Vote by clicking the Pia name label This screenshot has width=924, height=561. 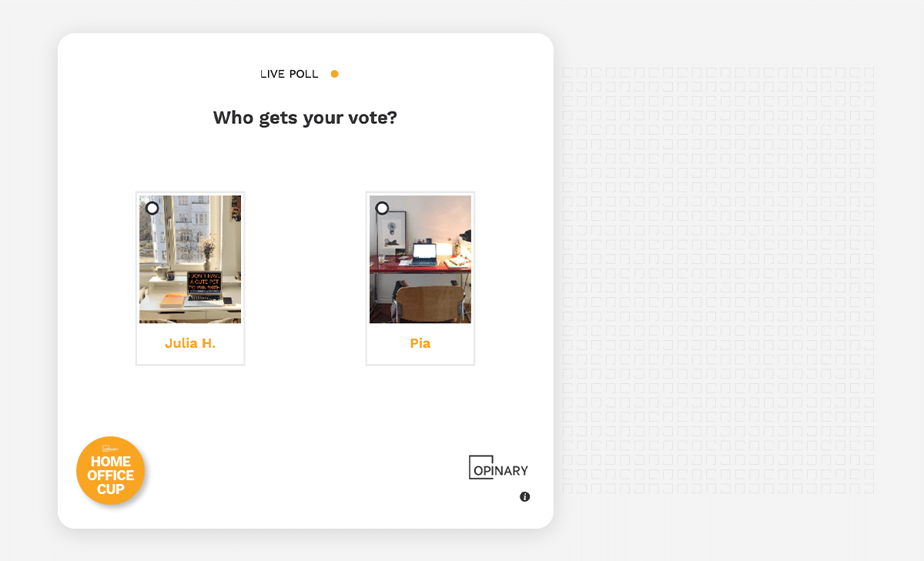tap(420, 343)
